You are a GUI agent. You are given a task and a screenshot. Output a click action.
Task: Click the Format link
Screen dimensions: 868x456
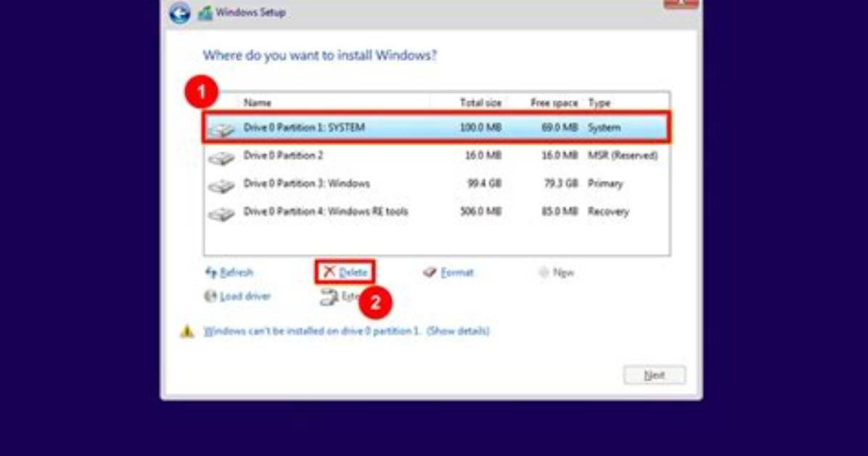pyautogui.click(x=457, y=272)
